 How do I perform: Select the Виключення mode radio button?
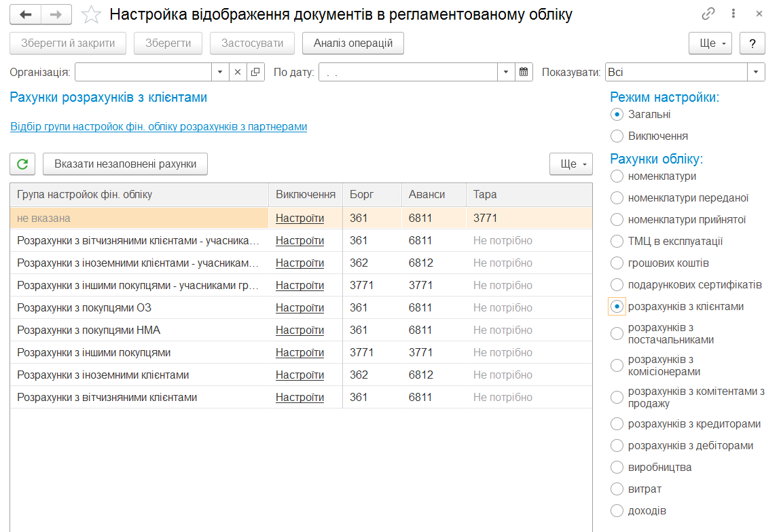[617, 136]
